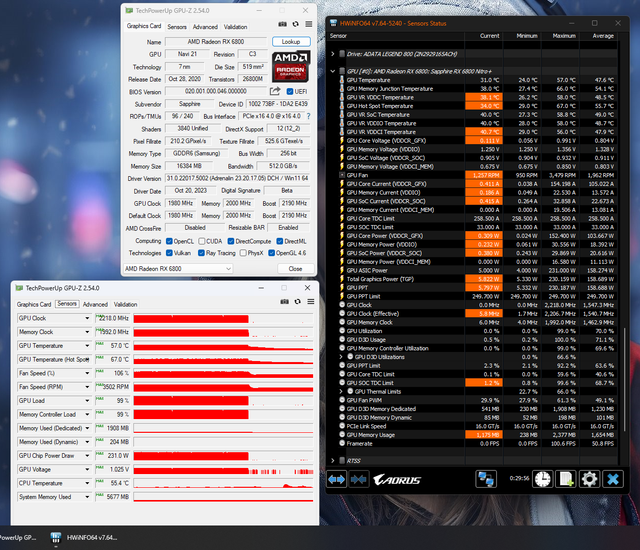The width and height of the screenshot is (640, 550).
Task: Open the AMD Radeon RX 6800 GPU selector dropdown
Action: click(x=178, y=268)
